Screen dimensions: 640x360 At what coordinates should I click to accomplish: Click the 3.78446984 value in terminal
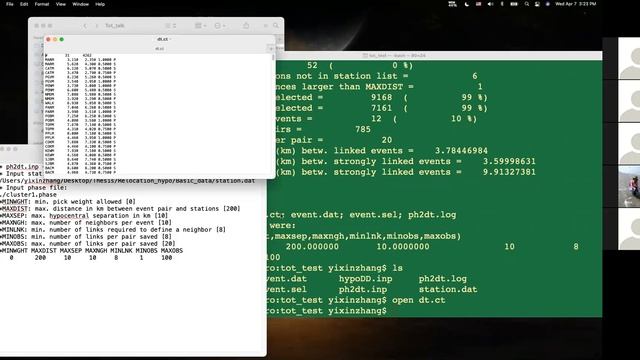461,151
